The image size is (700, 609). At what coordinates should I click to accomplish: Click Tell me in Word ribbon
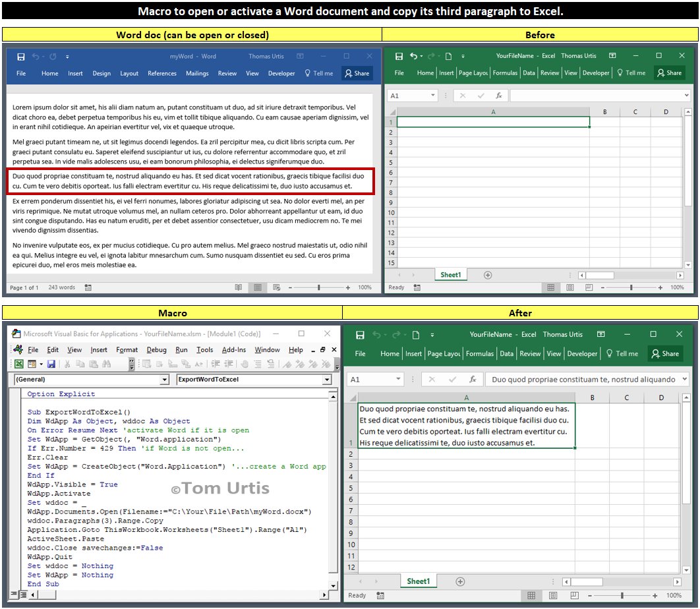319,74
